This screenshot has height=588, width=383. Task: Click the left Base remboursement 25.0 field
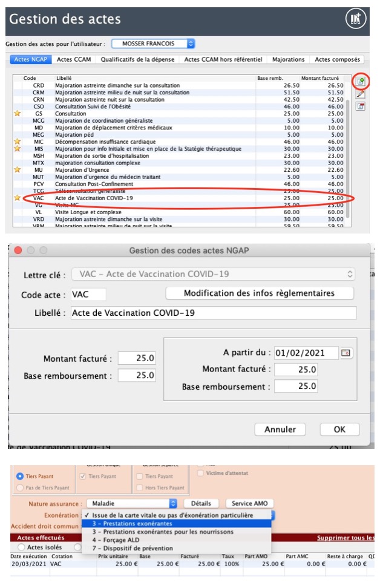[x=137, y=375]
